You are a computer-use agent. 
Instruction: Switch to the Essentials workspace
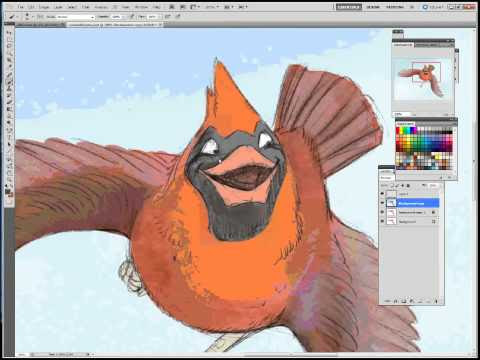pos(349,7)
